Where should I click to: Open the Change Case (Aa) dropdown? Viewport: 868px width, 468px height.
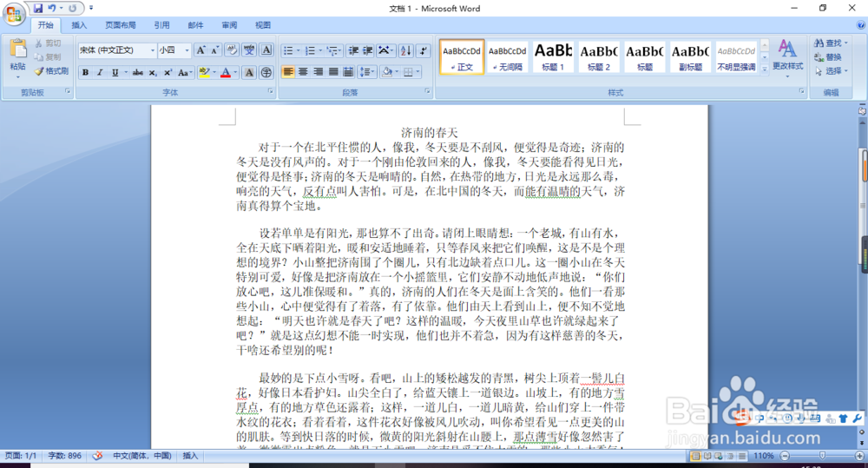tap(186, 73)
